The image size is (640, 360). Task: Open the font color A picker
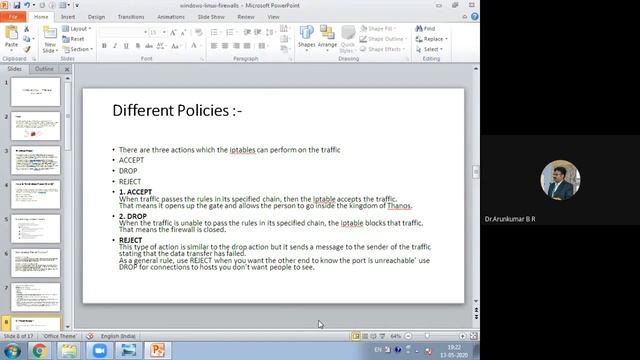pos(195,46)
